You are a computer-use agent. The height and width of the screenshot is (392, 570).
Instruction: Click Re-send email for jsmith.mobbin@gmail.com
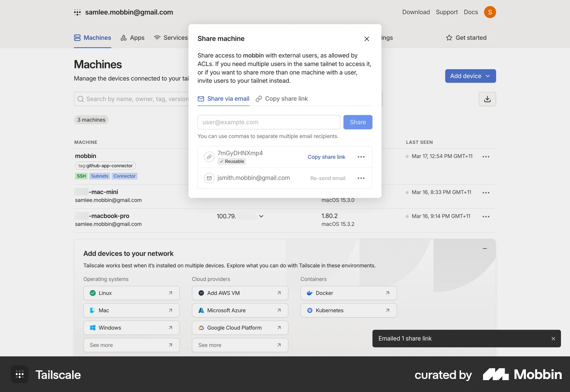327,178
